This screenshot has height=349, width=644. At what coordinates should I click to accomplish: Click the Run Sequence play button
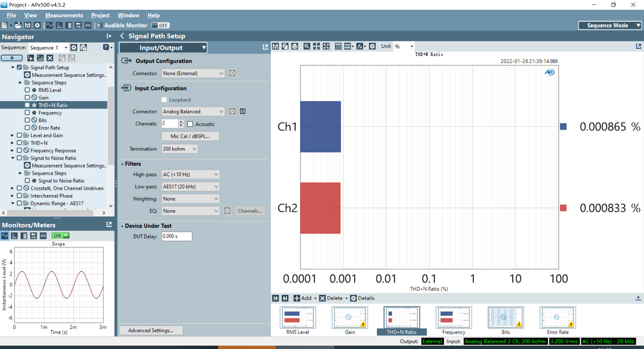click(12, 58)
